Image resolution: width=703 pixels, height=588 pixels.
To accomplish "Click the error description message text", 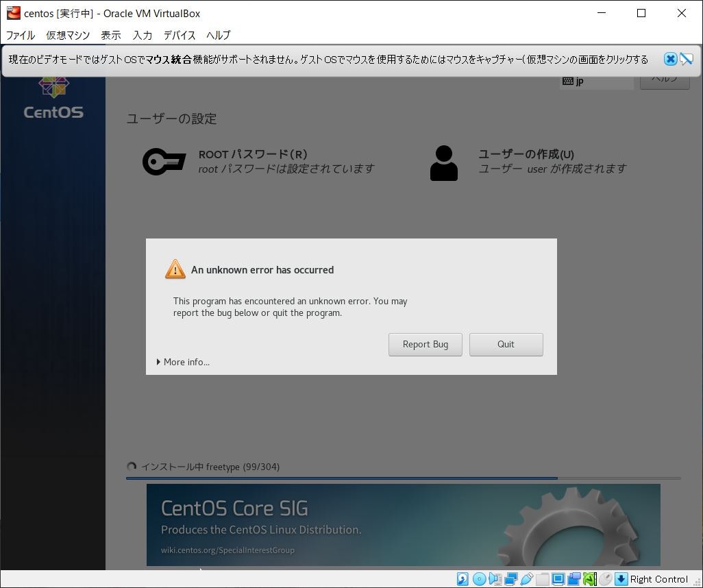I will pyautogui.click(x=290, y=307).
